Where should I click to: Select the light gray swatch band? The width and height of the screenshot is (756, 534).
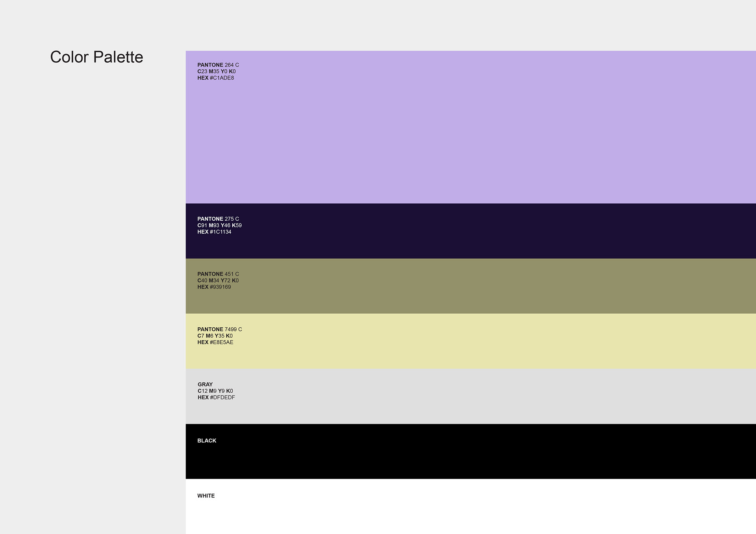pos(471,396)
